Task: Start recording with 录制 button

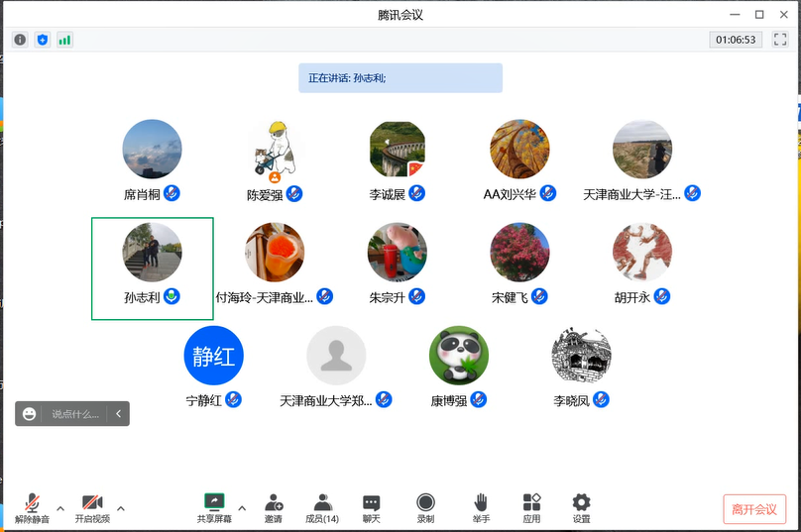Action: click(x=425, y=507)
